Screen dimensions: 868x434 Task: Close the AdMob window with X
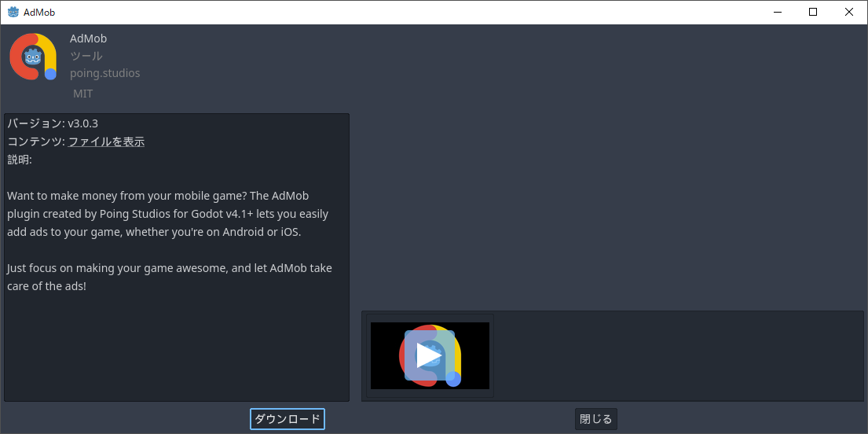(848, 13)
